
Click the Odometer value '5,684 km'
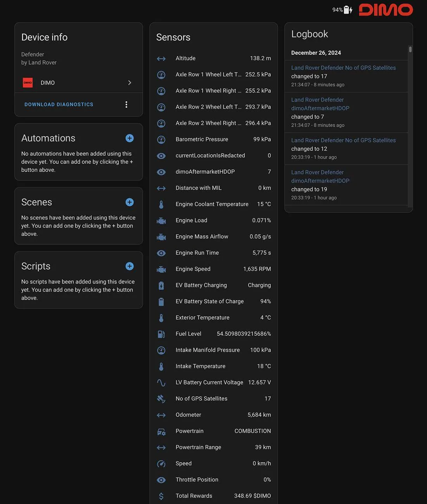click(x=259, y=415)
